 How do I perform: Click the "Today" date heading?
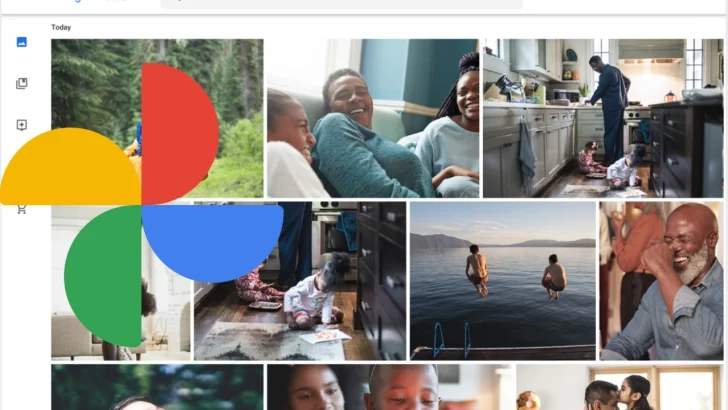(61, 27)
